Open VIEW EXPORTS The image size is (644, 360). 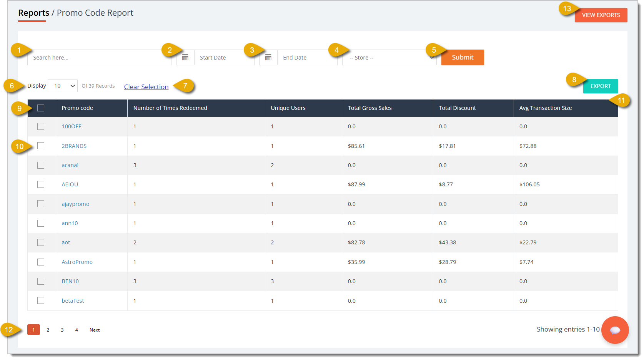pyautogui.click(x=601, y=15)
